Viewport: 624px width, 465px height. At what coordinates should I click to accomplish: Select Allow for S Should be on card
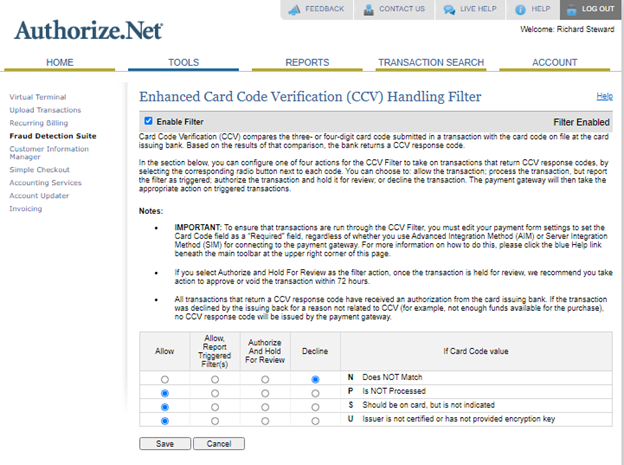click(x=165, y=407)
